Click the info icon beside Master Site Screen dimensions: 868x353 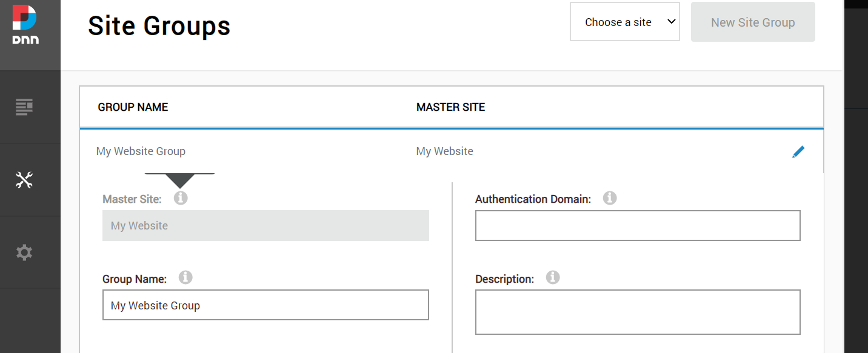coord(181,197)
